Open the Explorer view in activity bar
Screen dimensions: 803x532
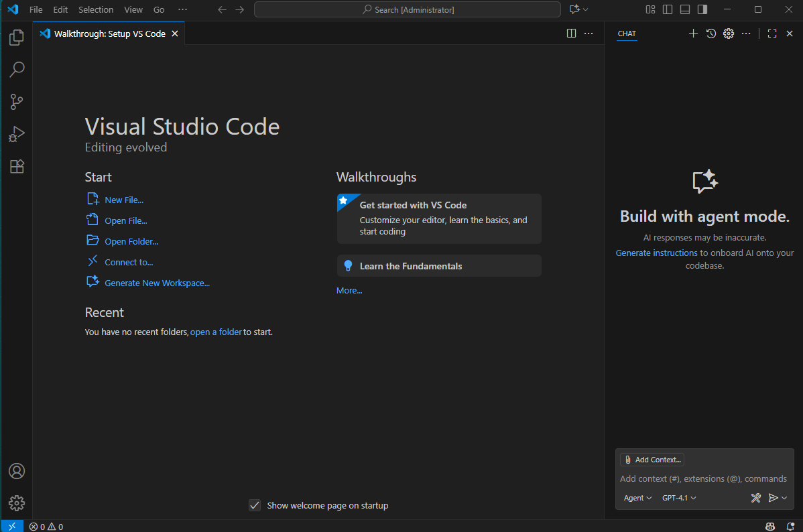point(17,38)
